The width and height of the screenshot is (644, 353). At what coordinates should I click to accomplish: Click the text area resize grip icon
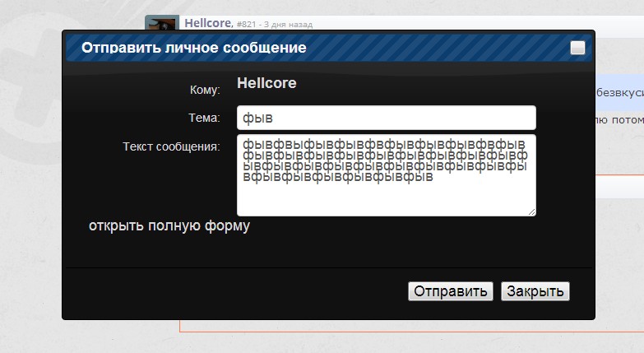531,211
